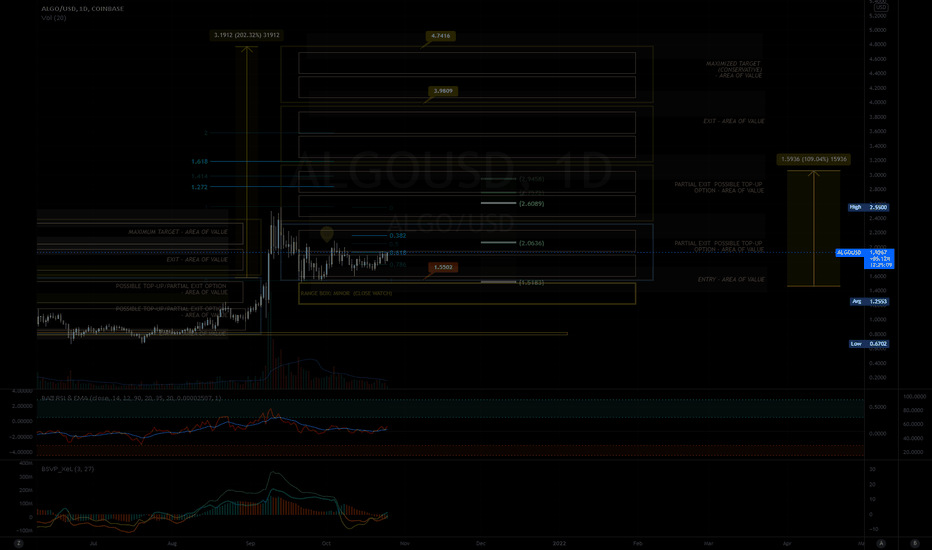The height and width of the screenshot is (550, 932).
Task: Click the ALGO/USD, 1D, COINBASE symbol title
Action: [83, 9]
